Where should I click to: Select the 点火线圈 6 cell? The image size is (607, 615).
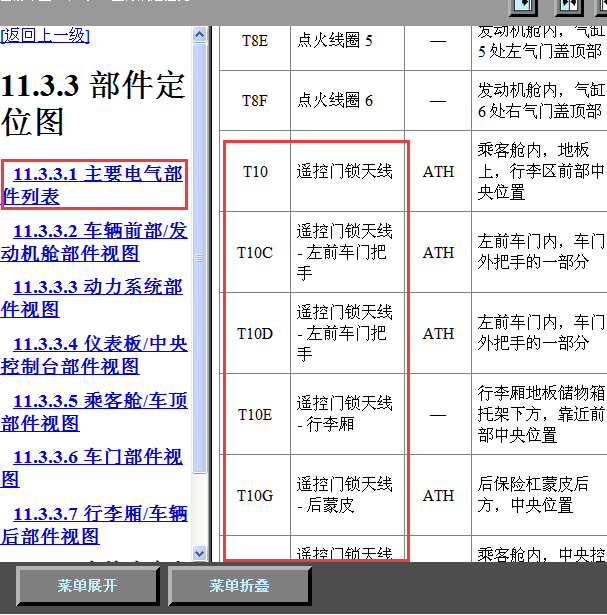347,101
